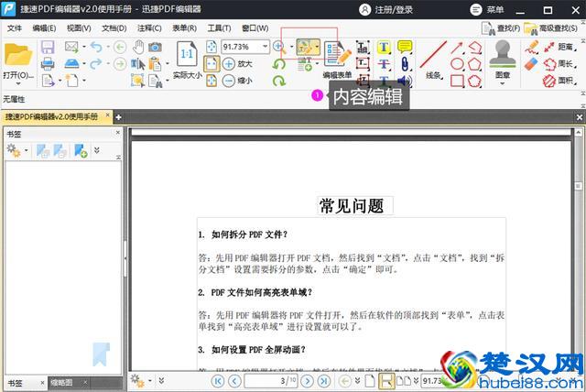Measure with the 距离 distance tool
Image resolution: width=586 pixels, height=392 pixels.
559,47
